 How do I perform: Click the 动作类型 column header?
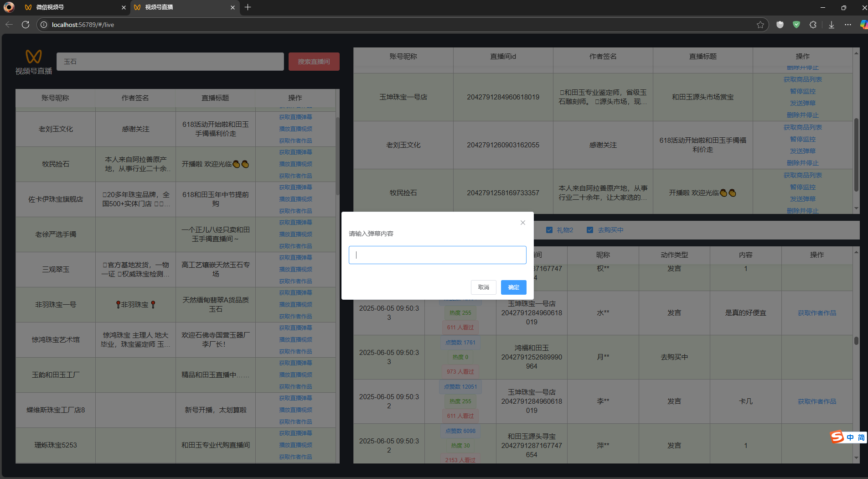pyautogui.click(x=674, y=255)
